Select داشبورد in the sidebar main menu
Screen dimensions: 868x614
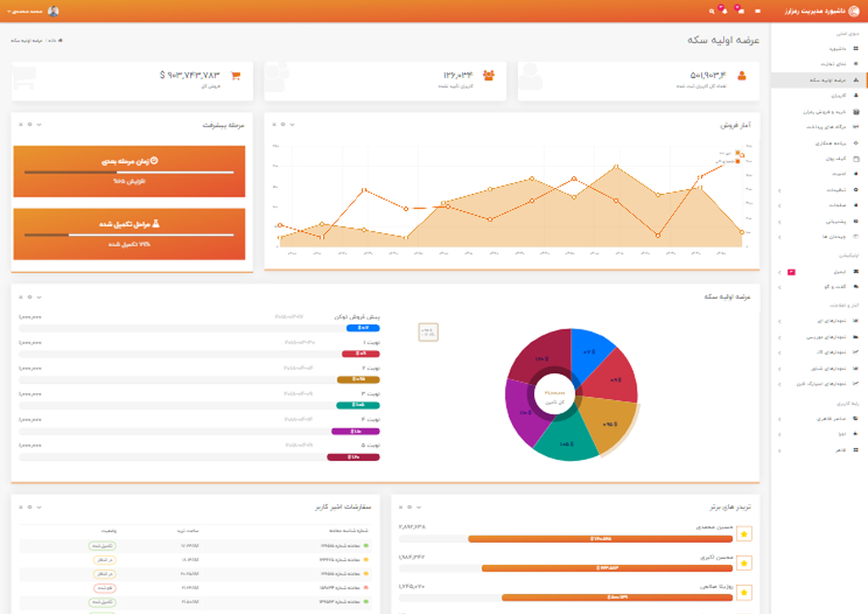818,49
